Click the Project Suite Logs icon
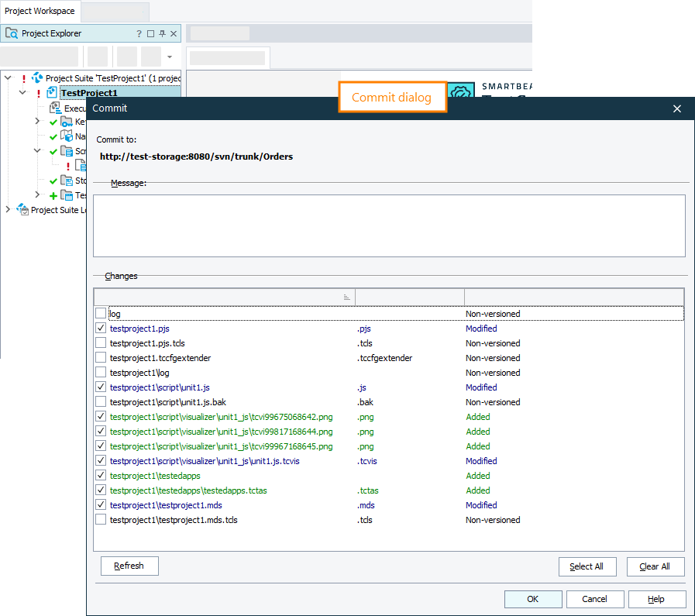Viewport: 695px width, 616px height. (x=22, y=210)
